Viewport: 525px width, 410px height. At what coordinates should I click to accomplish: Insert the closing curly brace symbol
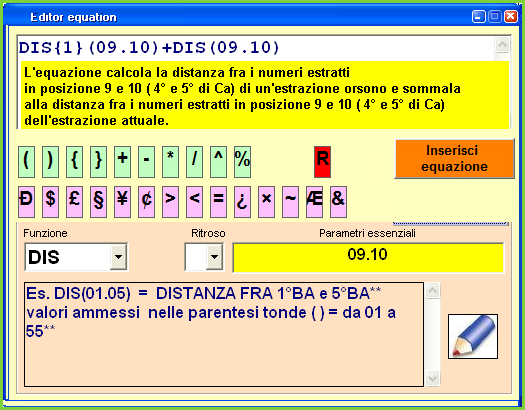(x=98, y=162)
